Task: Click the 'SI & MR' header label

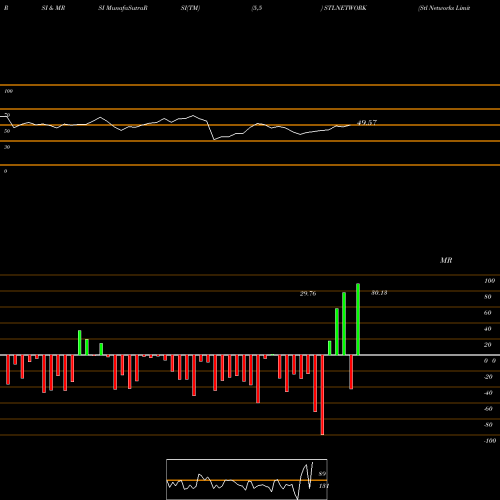Action: pyautogui.click(x=53, y=8)
